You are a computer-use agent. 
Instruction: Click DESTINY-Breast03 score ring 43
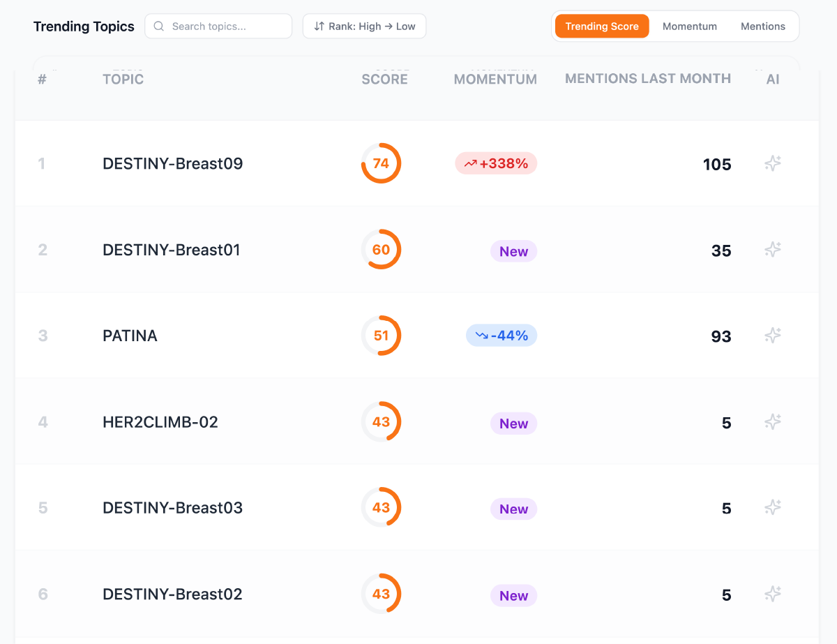coord(381,507)
